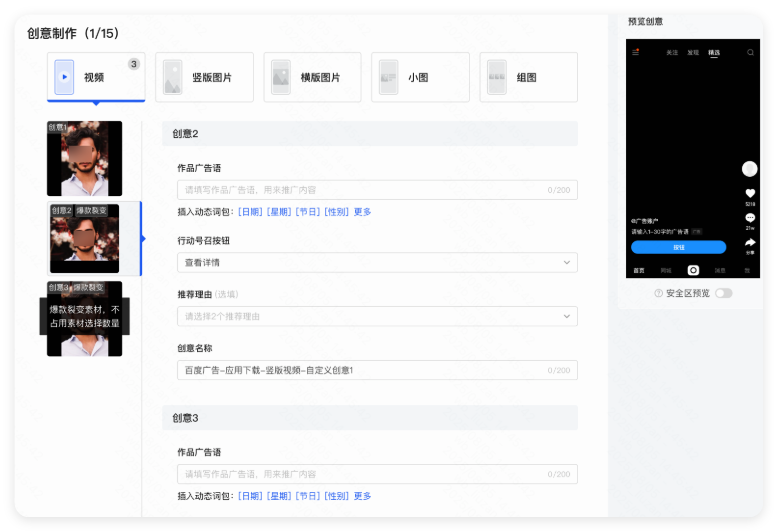Open the 推荐理由 selection dropdown
Screen dimensions: 777x531
click(377, 316)
